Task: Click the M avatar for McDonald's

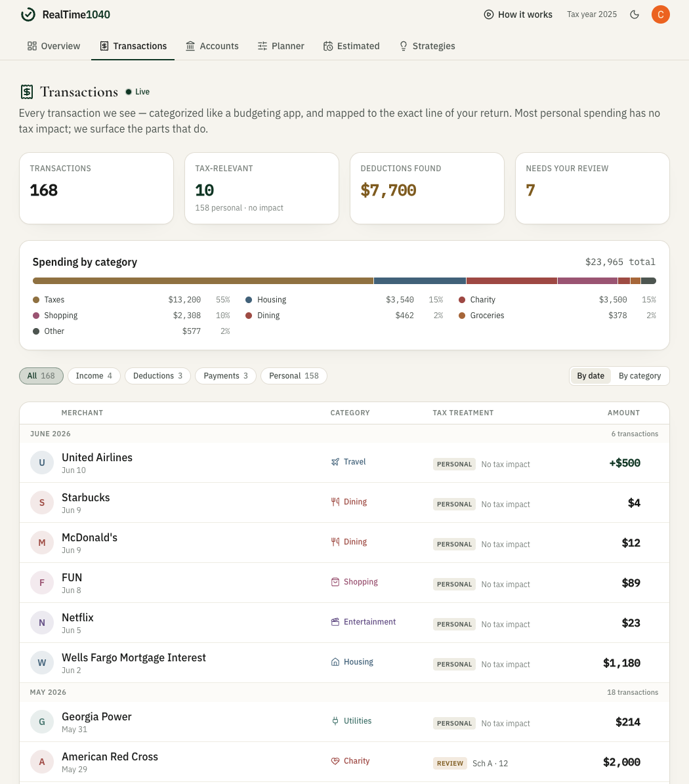Action: pyautogui.click(x=42, y=543)
